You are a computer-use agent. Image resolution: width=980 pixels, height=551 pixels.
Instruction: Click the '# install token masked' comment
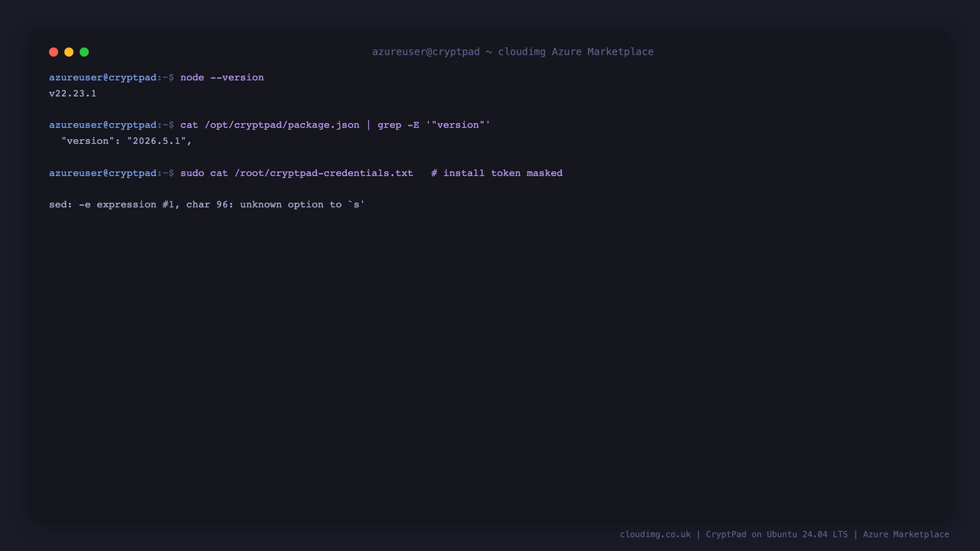497,173
